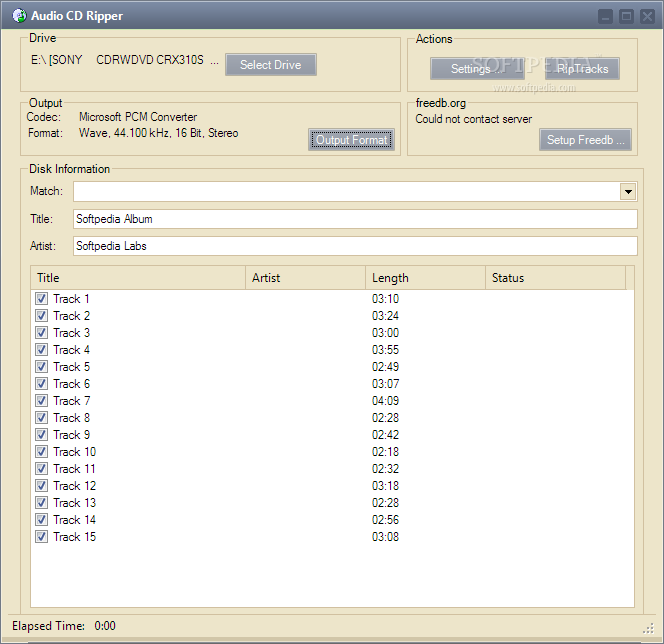Click the 02:18 length of Track 10
Viewport: 664px width, 644px height.
tap(385, 452)
